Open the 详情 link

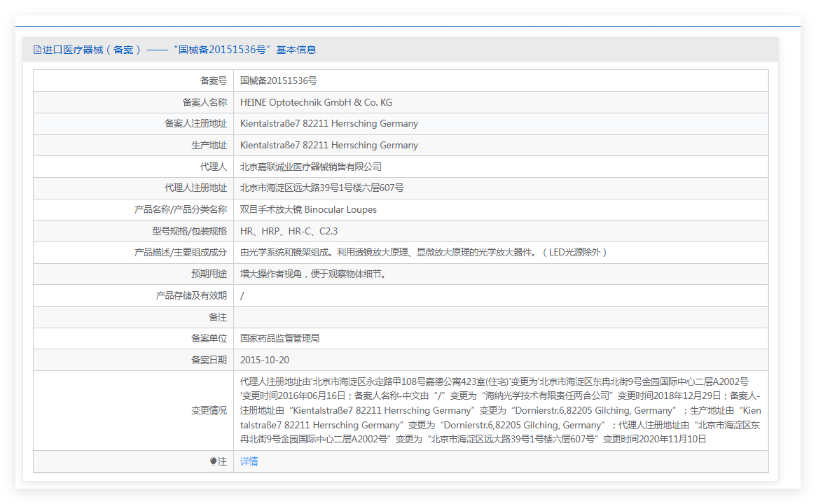tap(249, 462)
